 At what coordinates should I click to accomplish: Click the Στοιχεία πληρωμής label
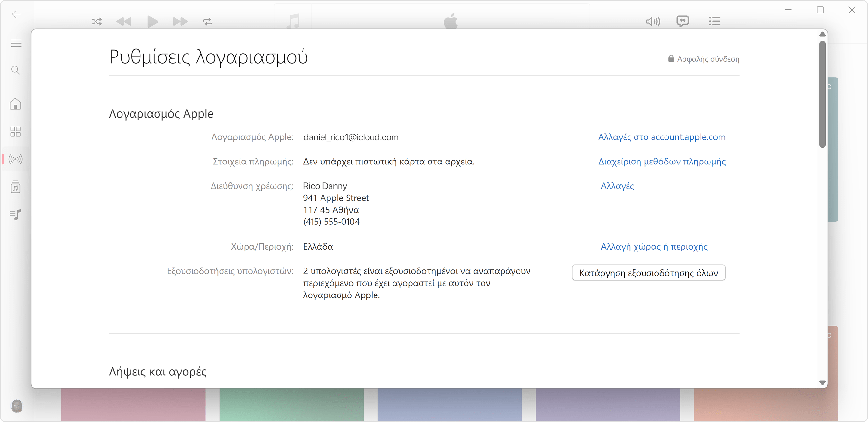point(253,162)
